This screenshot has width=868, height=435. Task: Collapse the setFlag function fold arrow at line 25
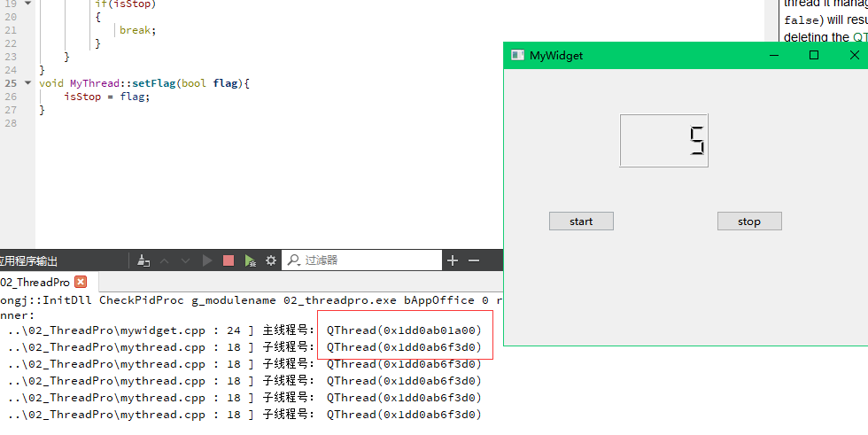(27, 83)
